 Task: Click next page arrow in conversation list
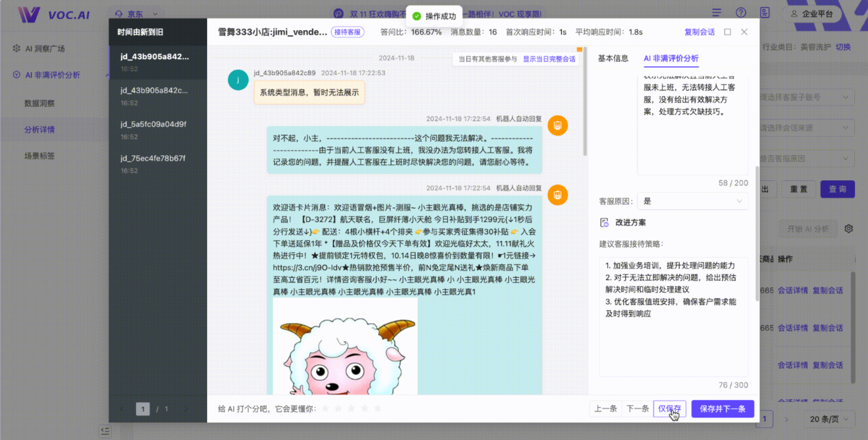pyautogui.click(x=186, y=409)
